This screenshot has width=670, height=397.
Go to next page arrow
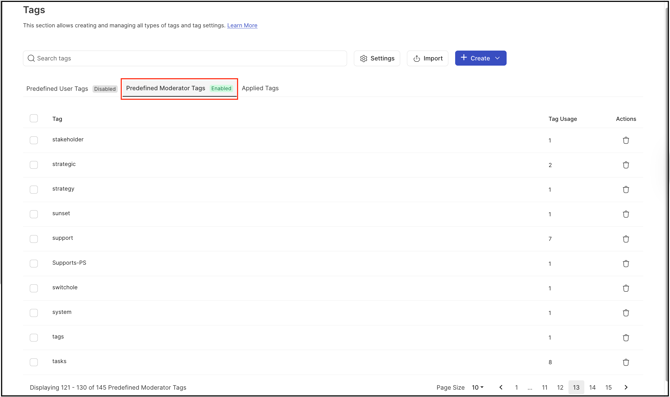[x=626, y=387]
